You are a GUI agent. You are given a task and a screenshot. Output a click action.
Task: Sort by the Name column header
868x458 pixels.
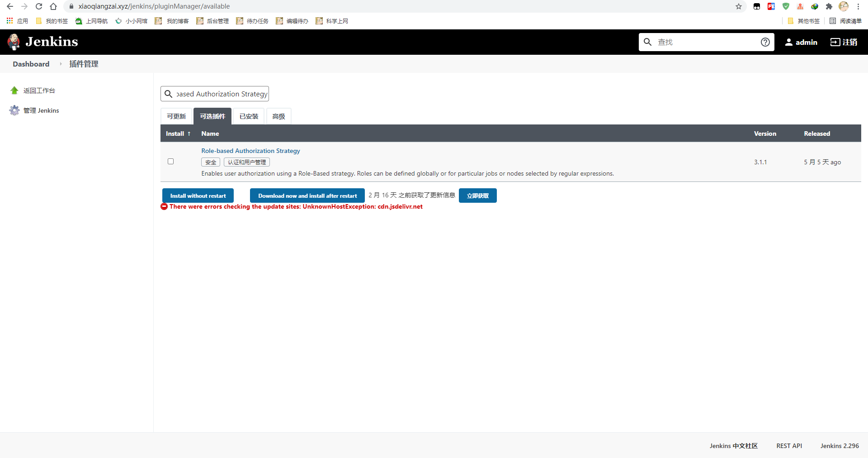(210, 134)
